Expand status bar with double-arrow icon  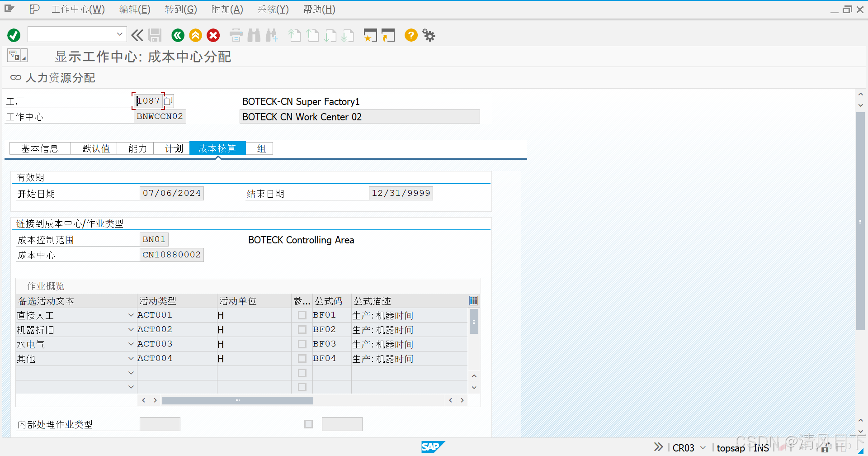(x=658, y=447)
